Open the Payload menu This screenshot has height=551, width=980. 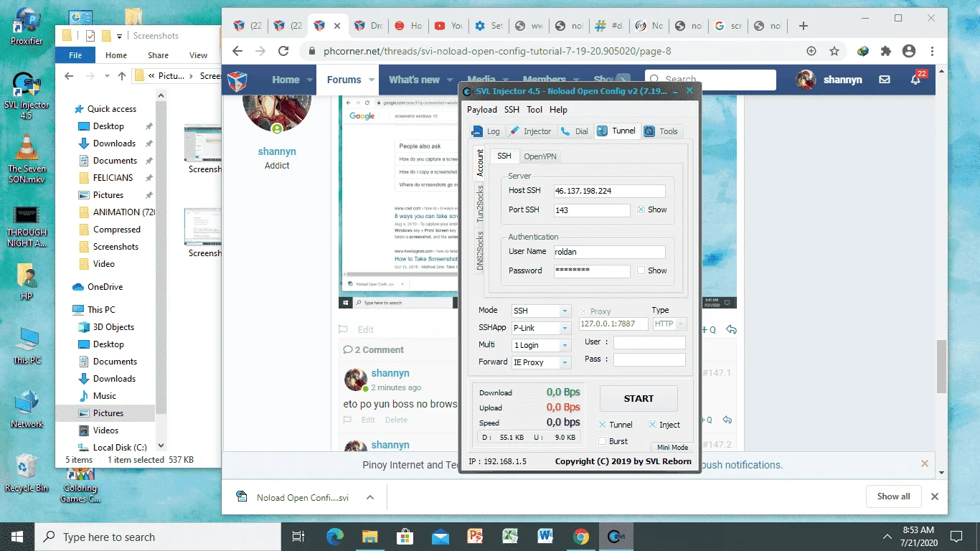tap(482, 110)
